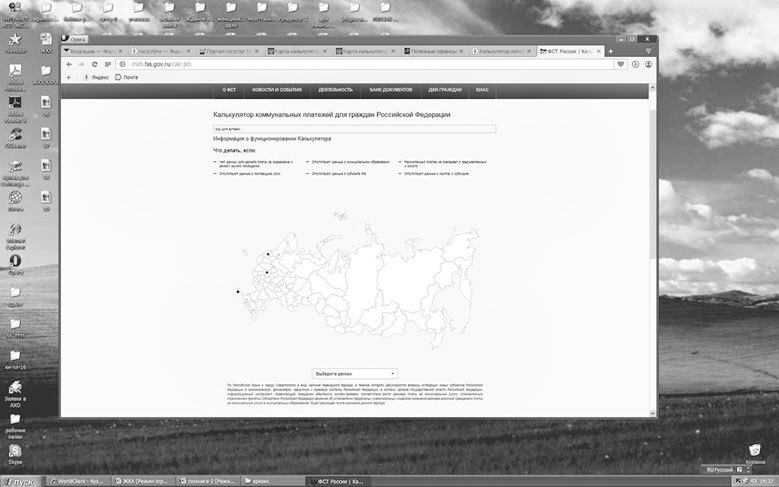
Task: Open the Opera menu button
Action: [76, 40]
